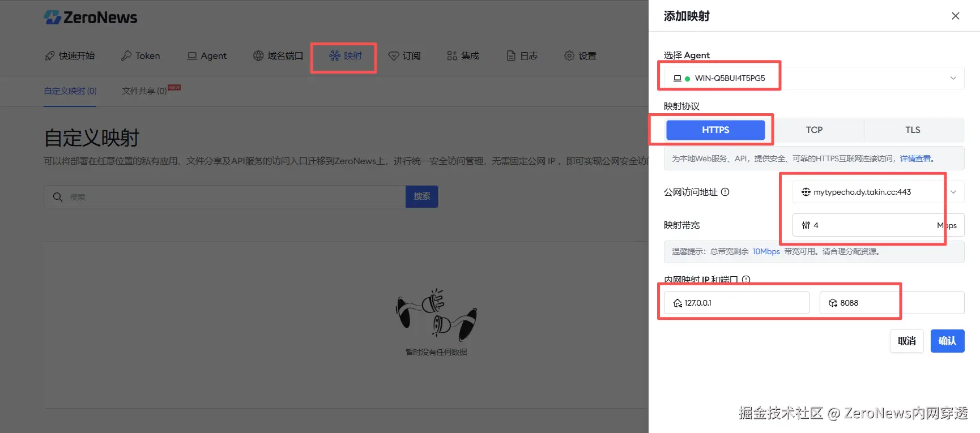Open the 日志 logs page

coord(522,55)
